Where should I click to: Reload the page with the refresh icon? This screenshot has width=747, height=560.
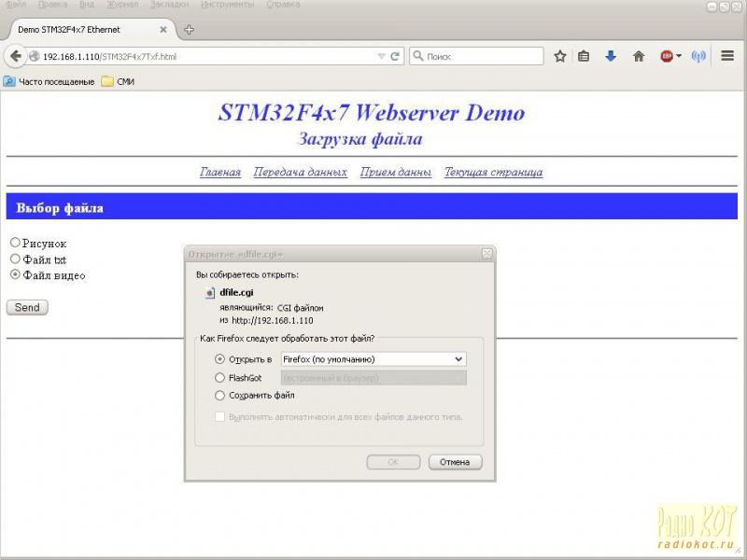(x=395, y=56)
